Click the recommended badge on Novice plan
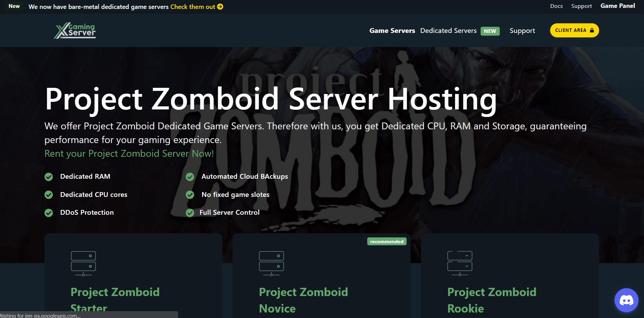This screenshot has width=644, height=318. tap(386, 241)
